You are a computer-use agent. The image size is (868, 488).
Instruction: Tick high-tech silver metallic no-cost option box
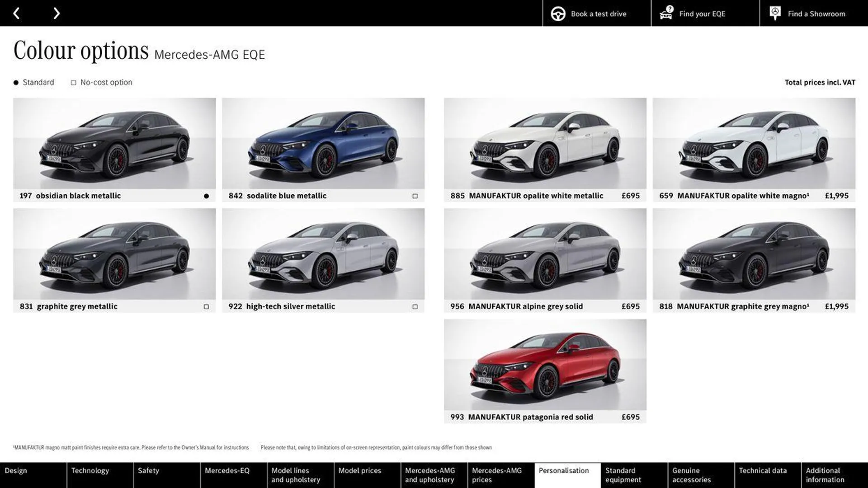(415, 307)
